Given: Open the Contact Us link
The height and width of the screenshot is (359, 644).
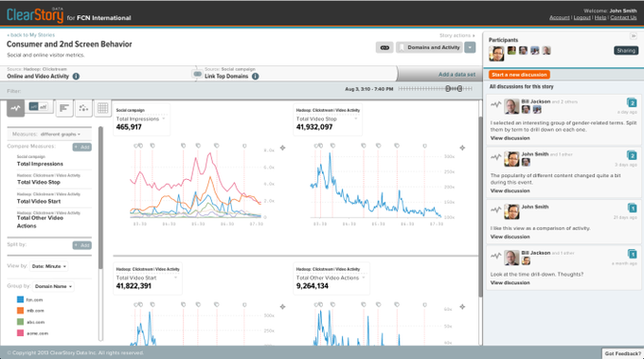Looking at the screenshot, I should pyautogui.click(x=623, y=18).
